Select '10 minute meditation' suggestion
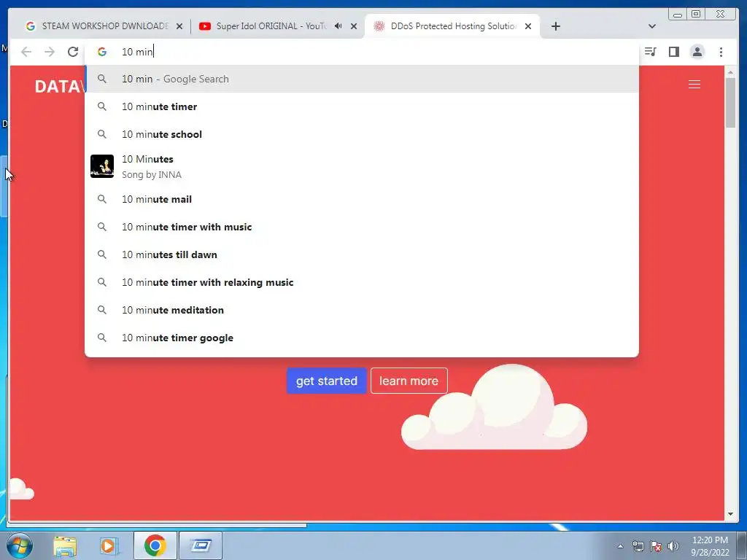Viewport: 747px width, 560px height. tap(362, 310)
